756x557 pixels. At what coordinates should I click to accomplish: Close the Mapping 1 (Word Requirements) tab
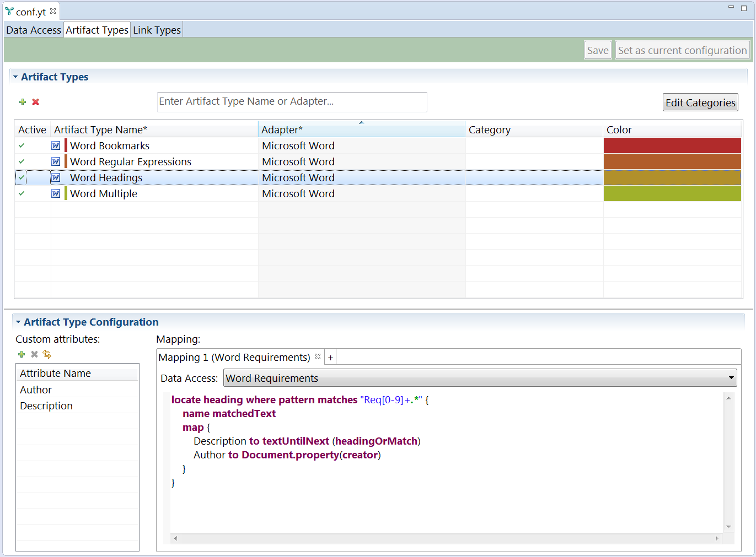point(318,356)
